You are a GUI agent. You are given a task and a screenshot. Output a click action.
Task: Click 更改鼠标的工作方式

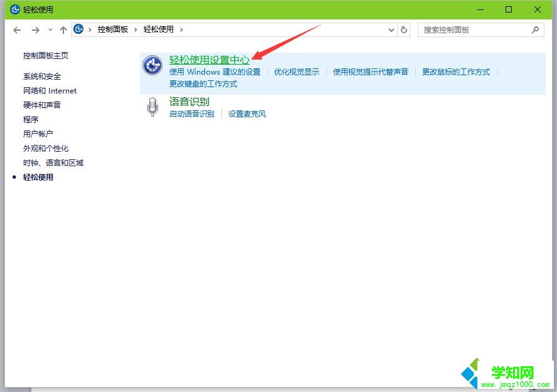coord(456,72)
